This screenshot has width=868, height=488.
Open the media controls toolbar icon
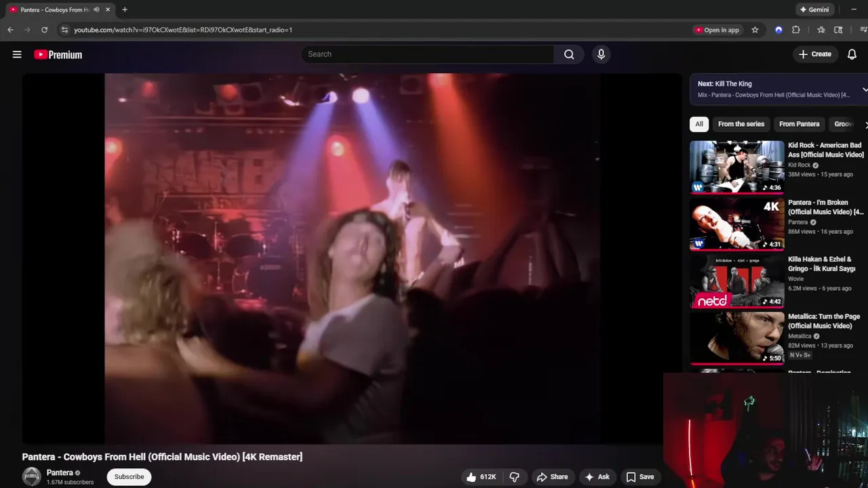point(863,30)
